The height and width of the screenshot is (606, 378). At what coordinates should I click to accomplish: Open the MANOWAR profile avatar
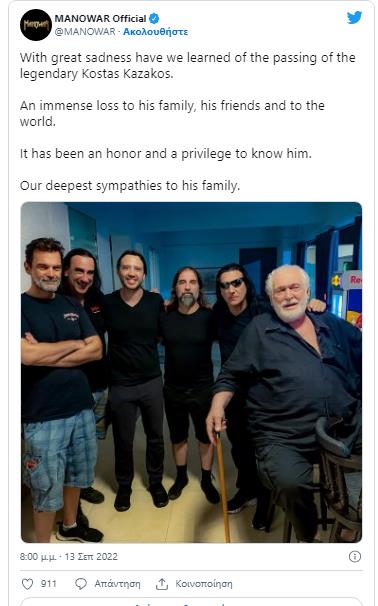point(36,25)
